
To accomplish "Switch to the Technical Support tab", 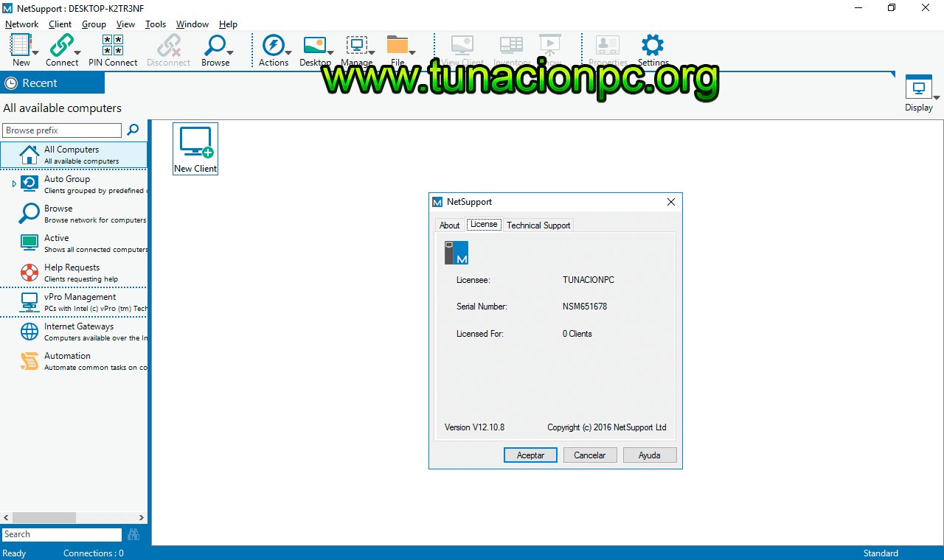I will pos(538,225).
